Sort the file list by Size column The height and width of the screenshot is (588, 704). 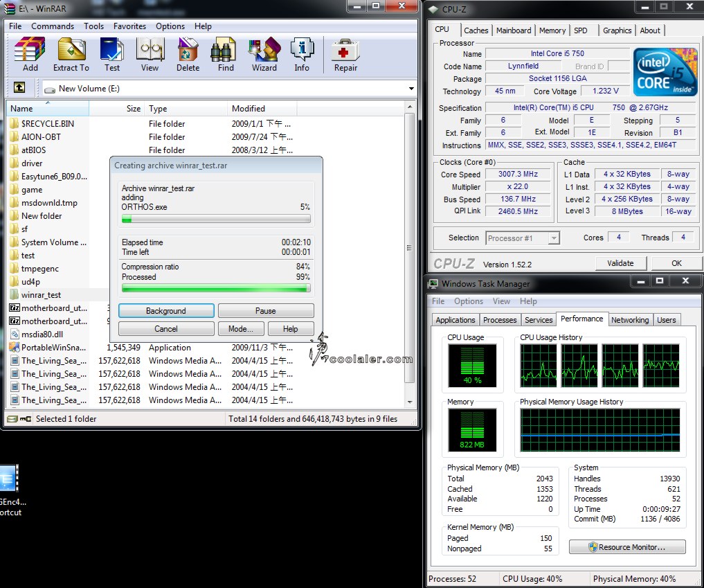[117, 108]
